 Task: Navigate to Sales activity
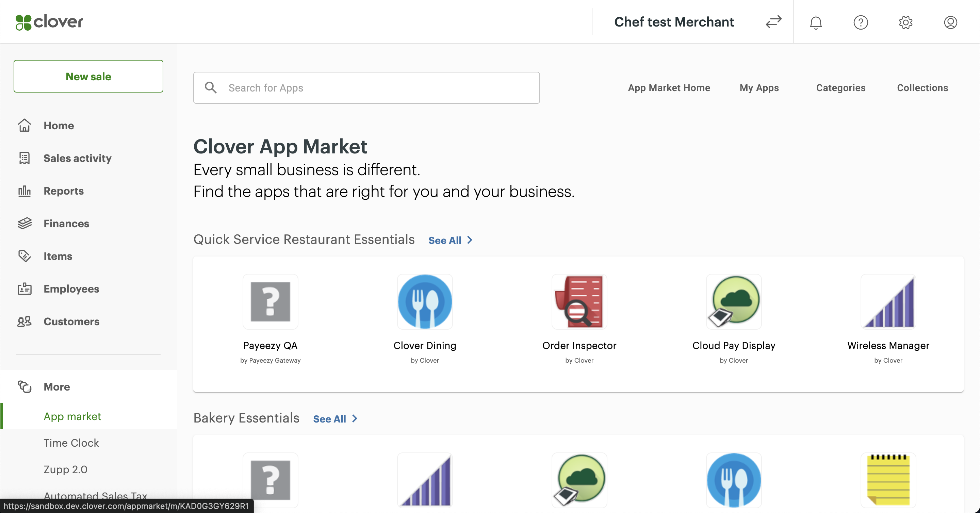tap(77, 158)
